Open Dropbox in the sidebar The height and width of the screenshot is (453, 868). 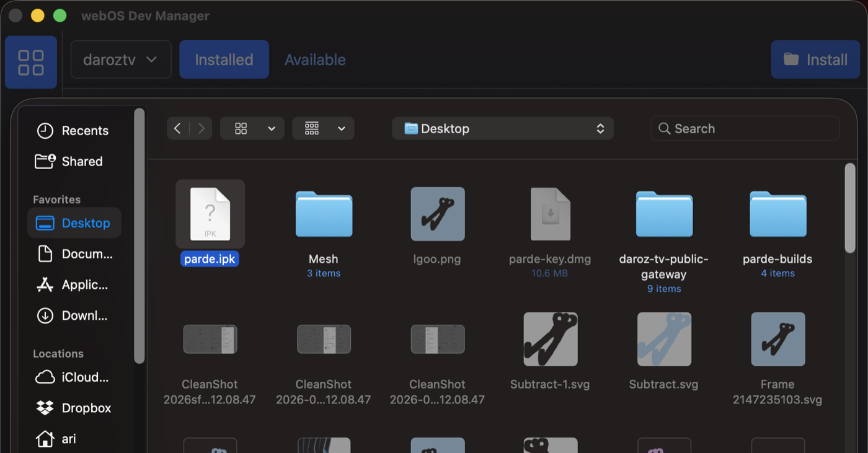pyautogui.click(x=74, y=408)
